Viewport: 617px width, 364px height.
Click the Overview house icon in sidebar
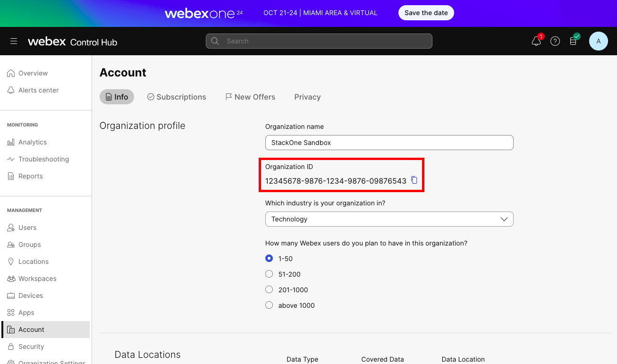pyautogui.click(x=11, y=73)
